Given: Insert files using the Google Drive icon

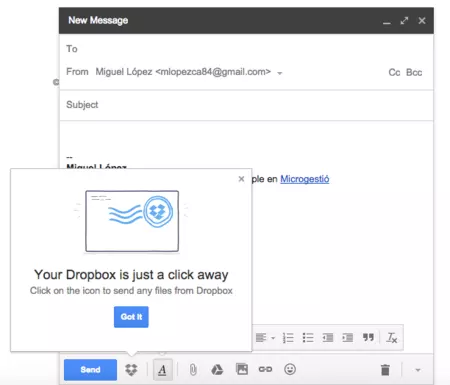Looking at the screenshot, I should [217, 370].
